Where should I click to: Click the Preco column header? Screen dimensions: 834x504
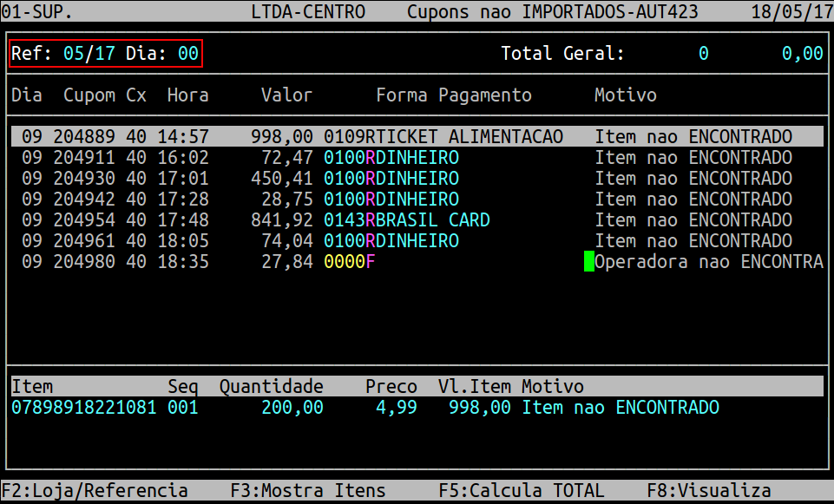coord(391,387)
